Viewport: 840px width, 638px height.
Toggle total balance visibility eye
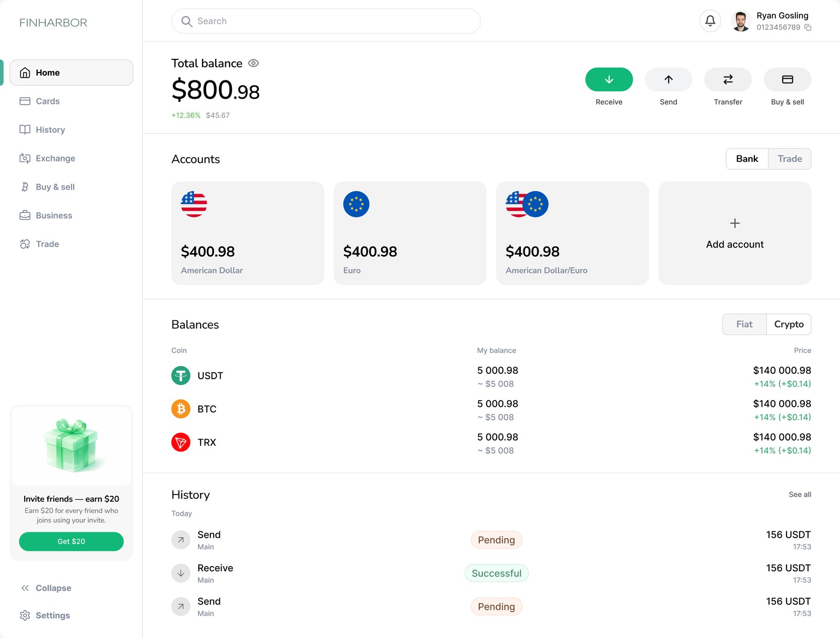click(254, 63)
